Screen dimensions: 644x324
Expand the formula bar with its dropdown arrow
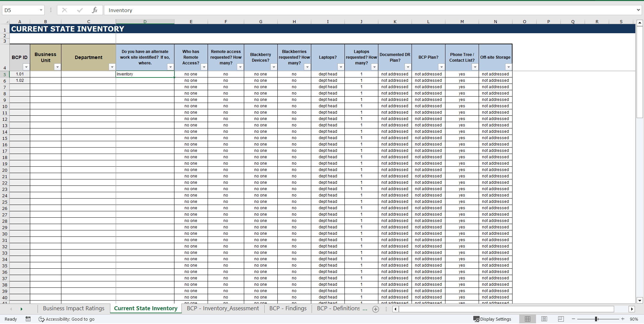point(639,10)
